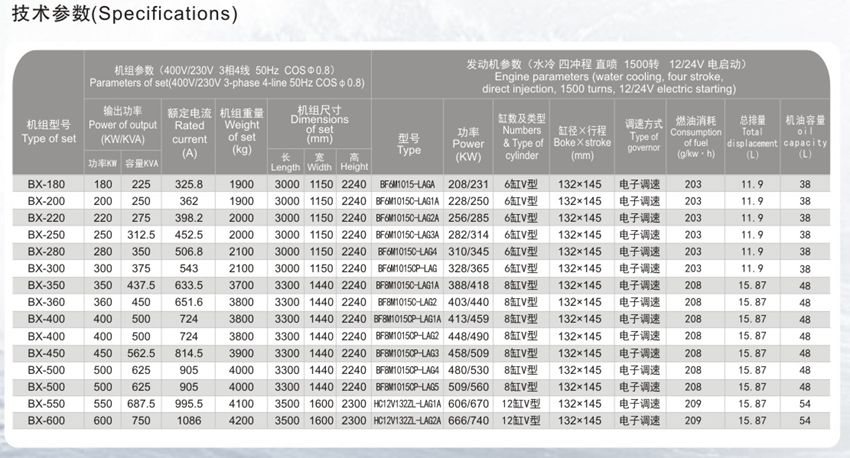Click the 'BX-450' model cell
This screenshot has width=850, height=458.
point(46,353)
